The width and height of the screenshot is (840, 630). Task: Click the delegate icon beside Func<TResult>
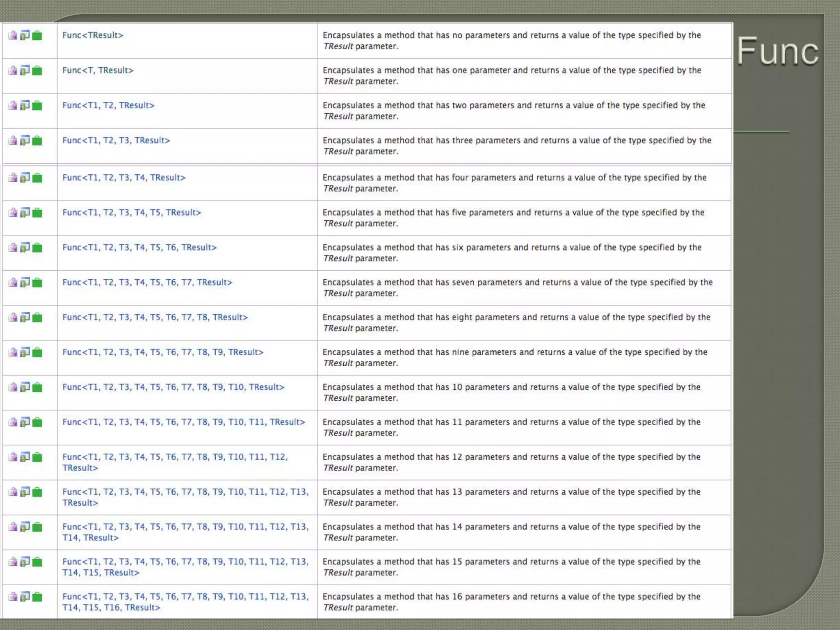(x=13, y=35)
